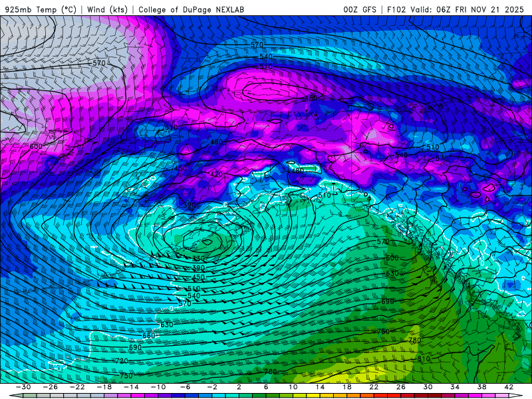532x399 pixels.
Task: Click the 2 color scale label
Action: [239, 387]
